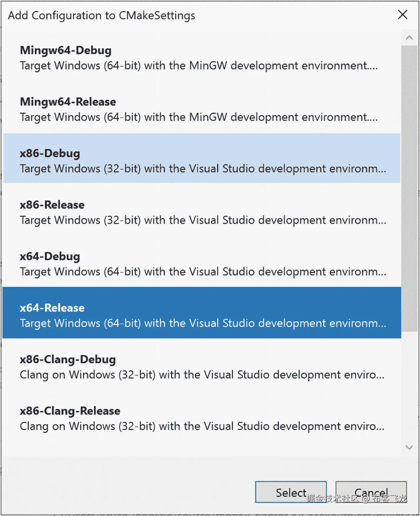Click the vertical scrollbar thumb

[409, 188]
